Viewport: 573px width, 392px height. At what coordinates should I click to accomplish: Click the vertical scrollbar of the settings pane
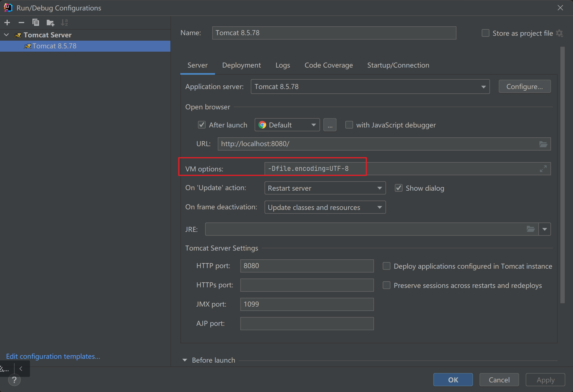point(563,175)
